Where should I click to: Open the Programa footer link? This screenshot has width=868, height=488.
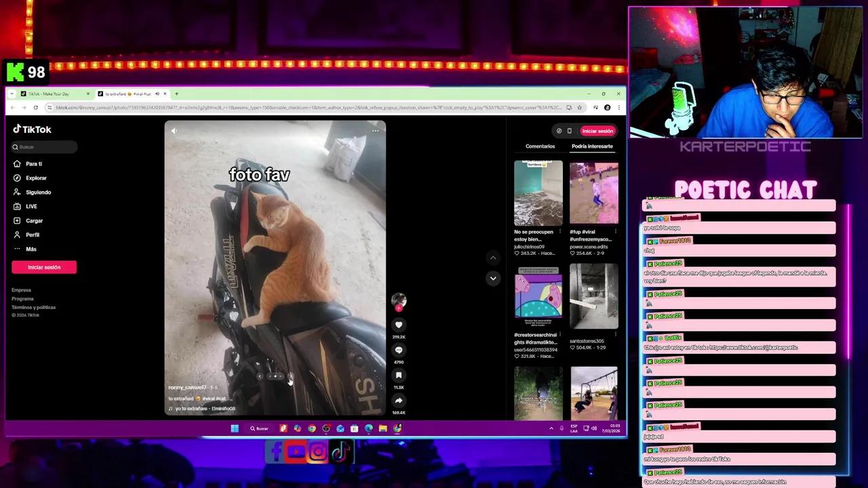point(22,299)
